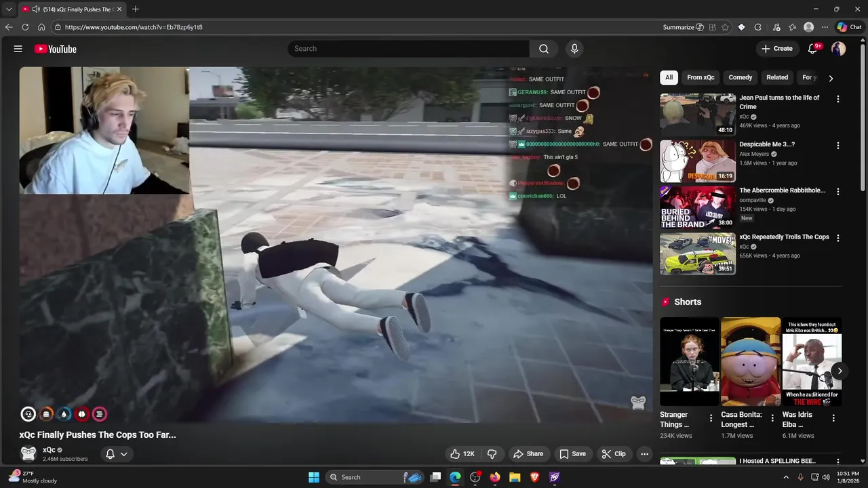Click the browser address bar URL
Image resolution: width=868 pixels, height=488 pixels.
click(x=134, y=27)
